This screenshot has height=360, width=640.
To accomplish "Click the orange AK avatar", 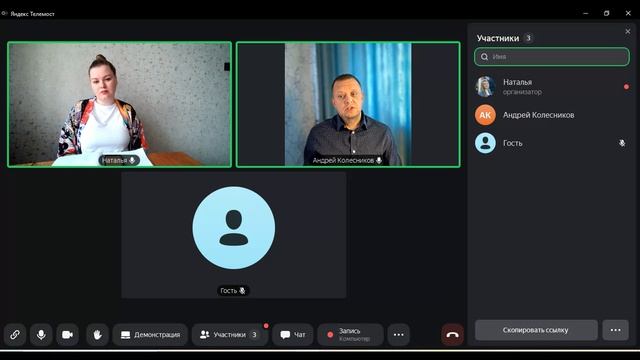I will click(485, 115).
